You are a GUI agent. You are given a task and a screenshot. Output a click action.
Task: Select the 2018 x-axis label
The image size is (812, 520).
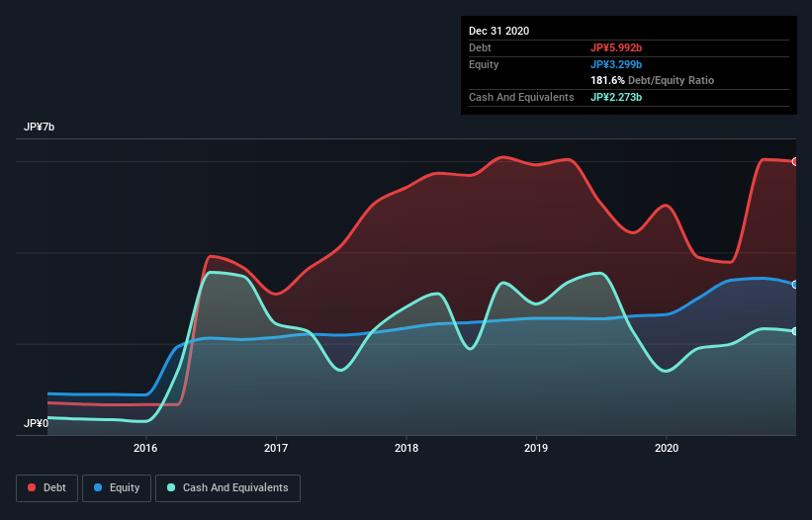click(x=406, y=448)
